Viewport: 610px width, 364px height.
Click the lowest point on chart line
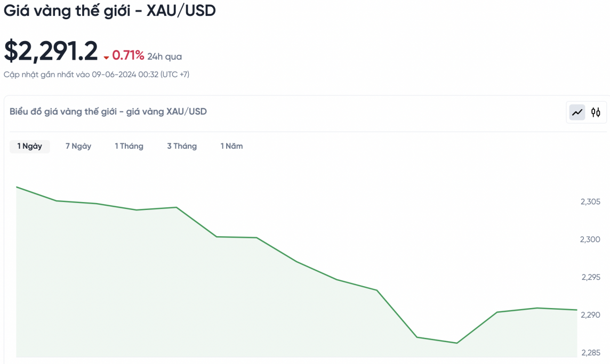coord(457,343)
